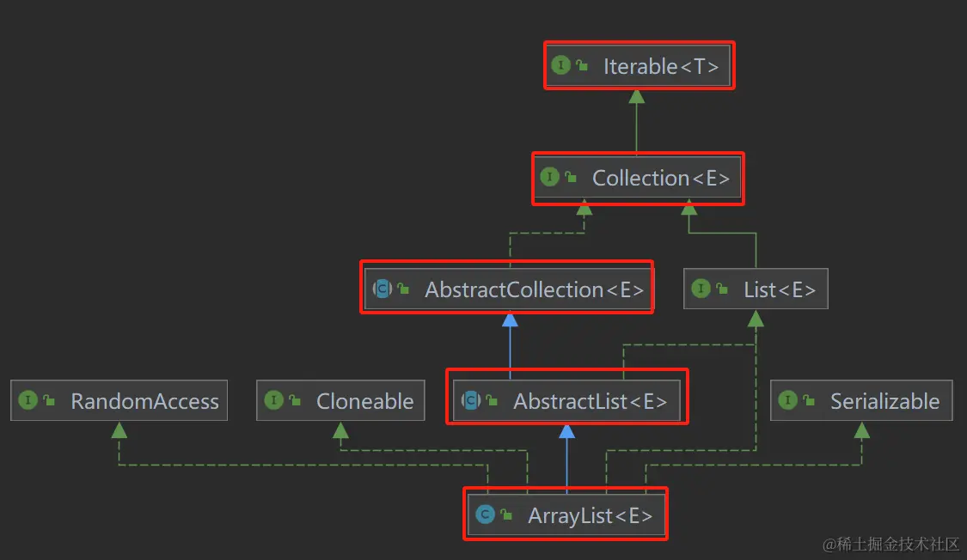Click the abstract class icon on AbstractList<E>
967x560 pixels.
tap(471, 400)
